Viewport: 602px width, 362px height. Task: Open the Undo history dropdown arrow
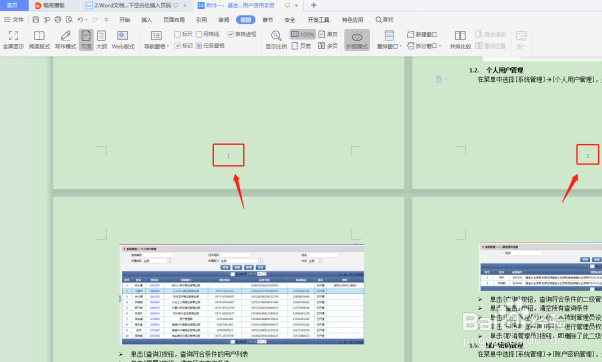click(86, 20)
